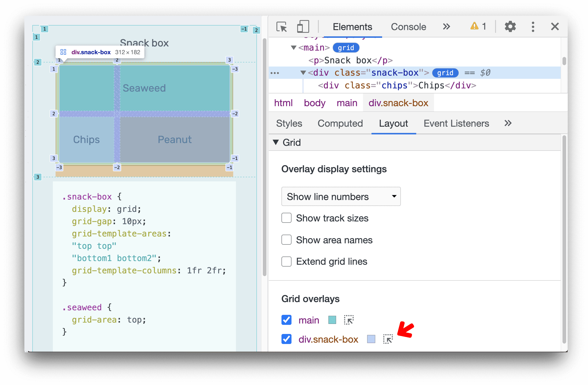Click the element picker icon in DevTools
The height and width of the screenshot is (385, 588).
tap(281, 27)
